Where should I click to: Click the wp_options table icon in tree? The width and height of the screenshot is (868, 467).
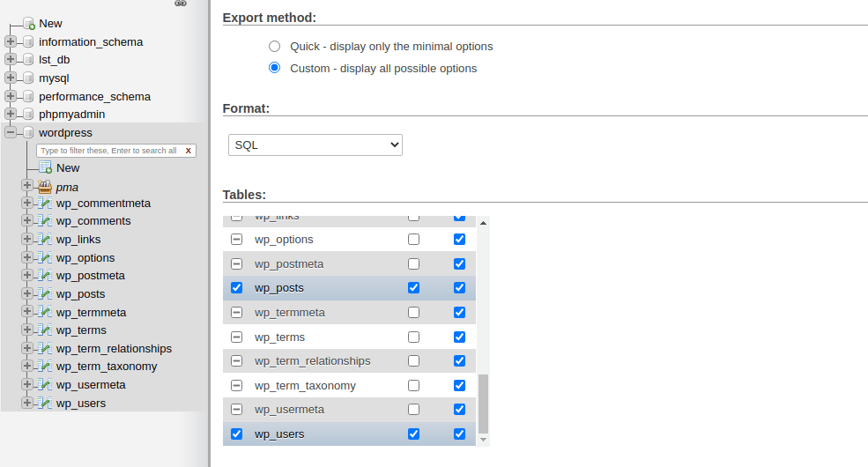pyautogui.click(x=46, y=258)
